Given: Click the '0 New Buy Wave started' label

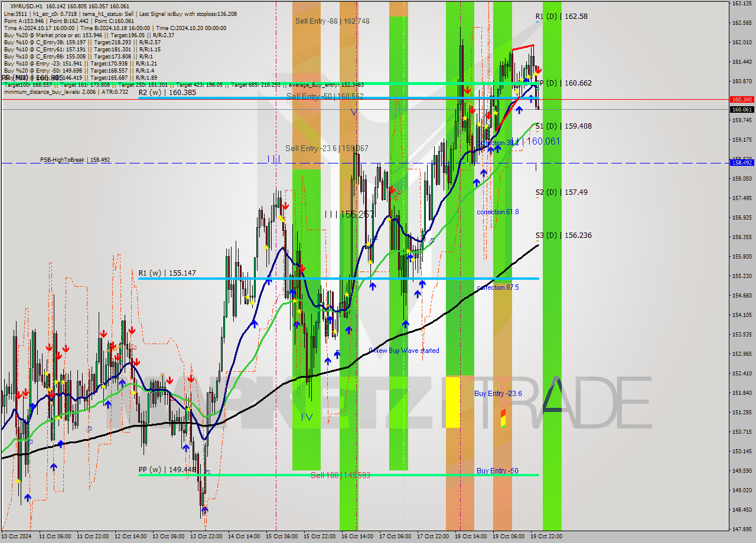Looking at the screenshot, I should 404,351.
